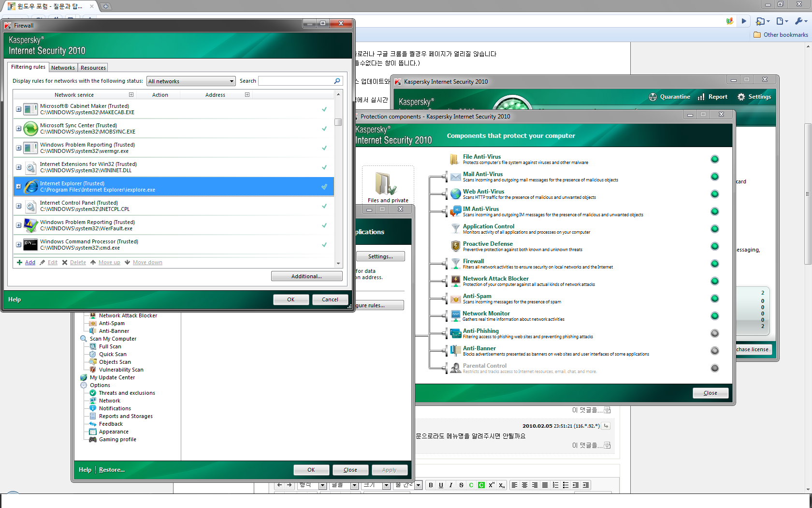Toggle Network Monitor status indicator

pyautogui.click(x=715, y=316)
